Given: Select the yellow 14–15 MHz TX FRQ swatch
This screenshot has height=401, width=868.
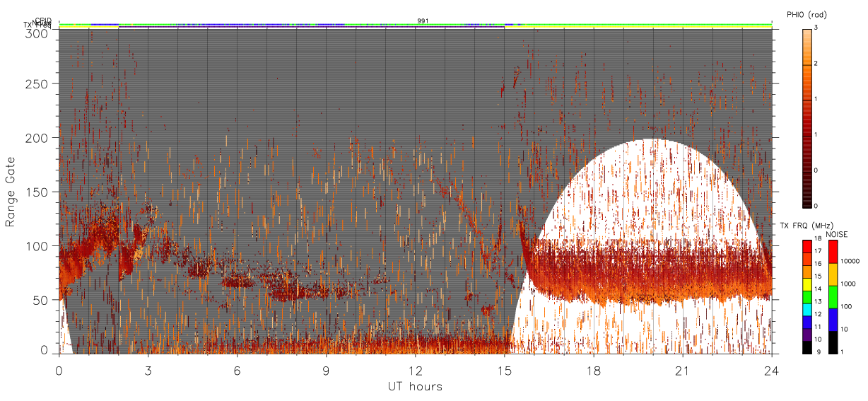Looking at the screenshot, I should pyautogui.click(x=807, y=284).
